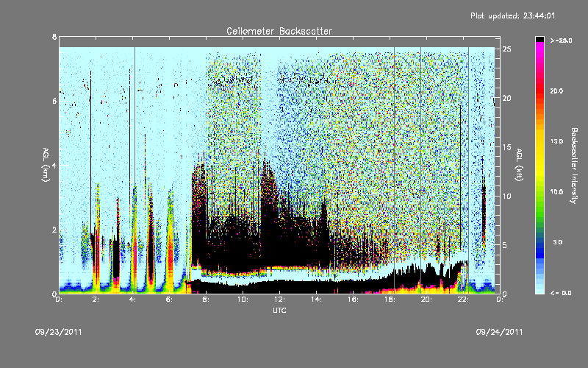The height and width of the screenshot is (368, 588).
Task: Click the 20: hour tick label
Action: click(x=426, y=300)
